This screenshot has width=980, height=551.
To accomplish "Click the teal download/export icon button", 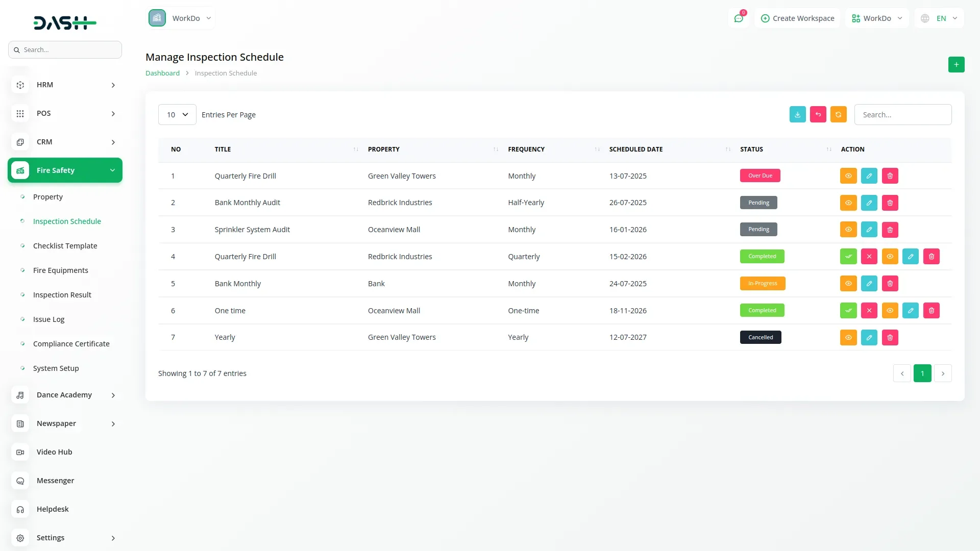I will coord(797,114).
